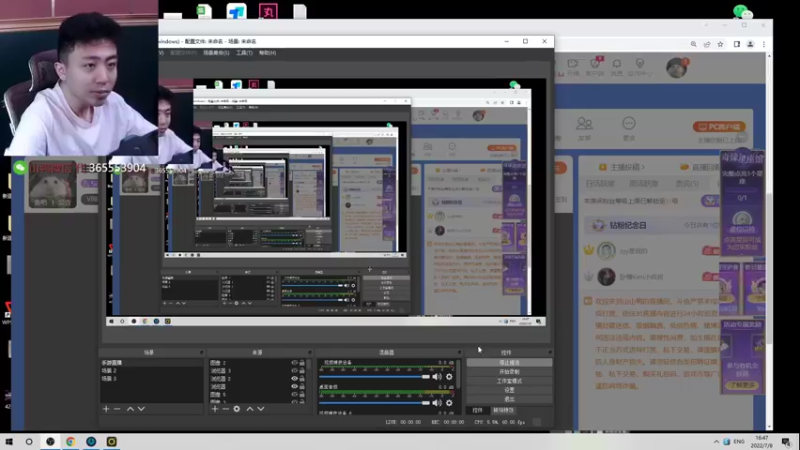The image size is (800, 450).
Task: Toggle visibility of the source 浏览器 3
Action: point(294,370)
